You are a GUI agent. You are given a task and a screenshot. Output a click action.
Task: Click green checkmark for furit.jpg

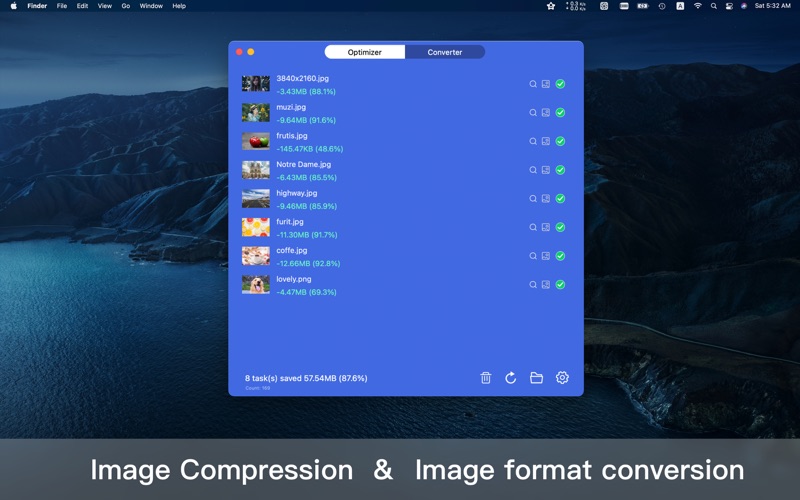560,227
